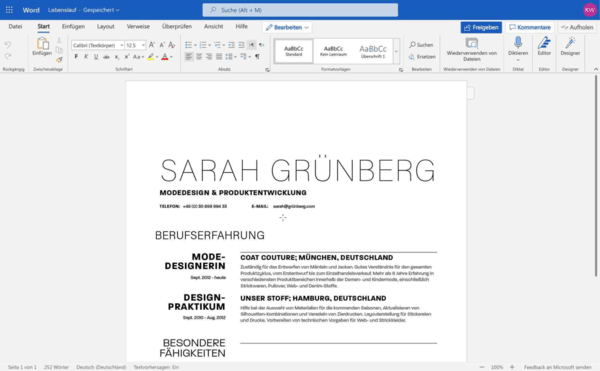
Task: Open Wiederverwenden von Dateien tool
Action: tap(472, 49)
